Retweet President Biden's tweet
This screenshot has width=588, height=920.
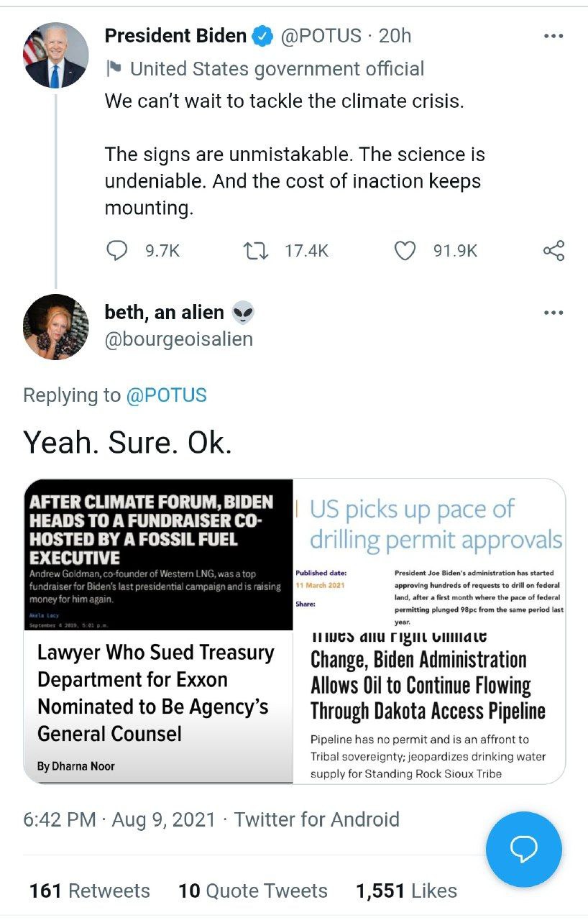tap(254, 250)
